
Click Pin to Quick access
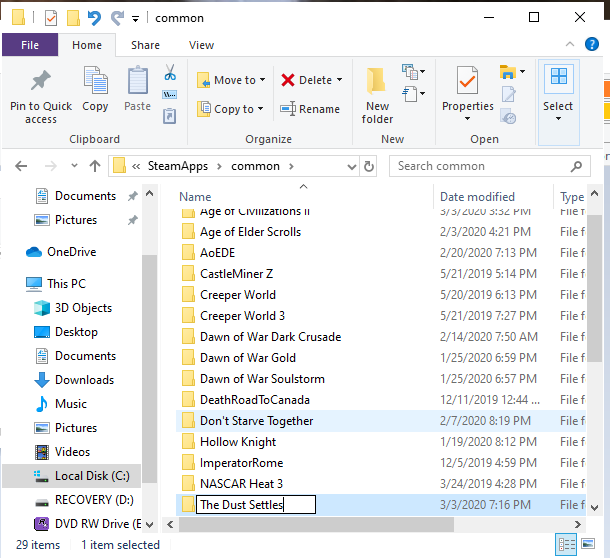[41, 97]
